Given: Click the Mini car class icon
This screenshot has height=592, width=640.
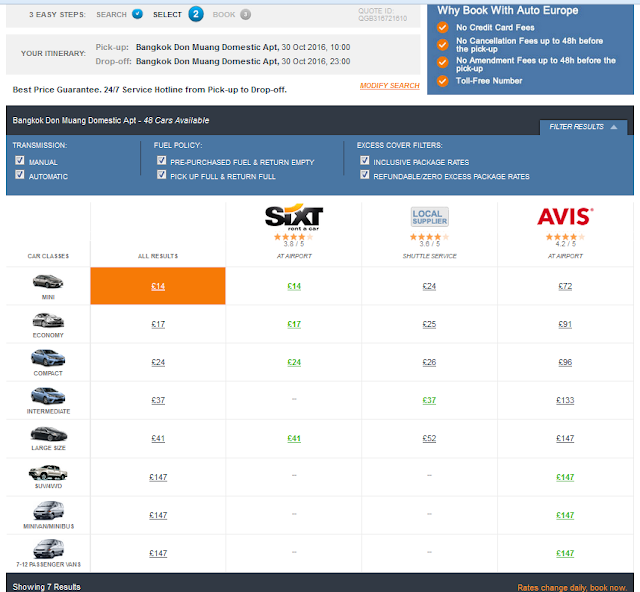Looking at the screenshot, I should point(48,281).
